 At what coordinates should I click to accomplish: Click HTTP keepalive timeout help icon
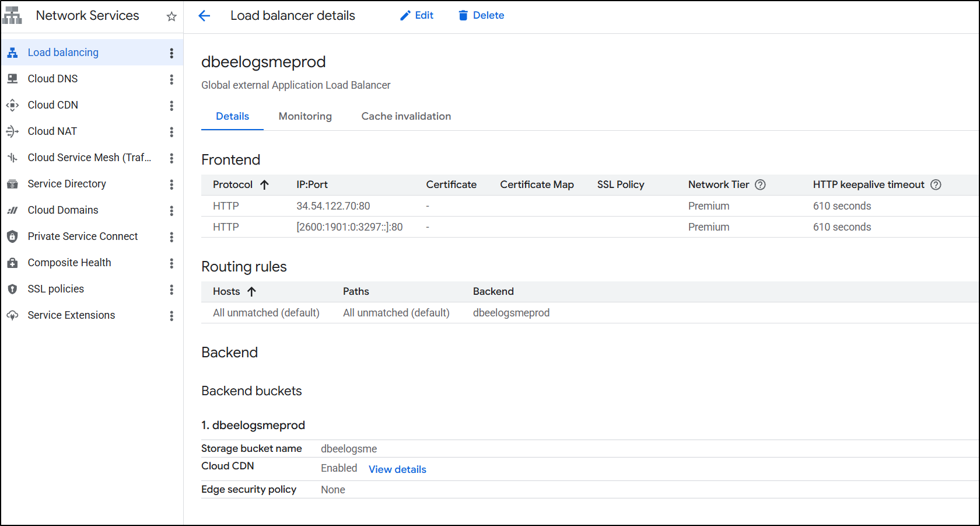pos(936,184)
